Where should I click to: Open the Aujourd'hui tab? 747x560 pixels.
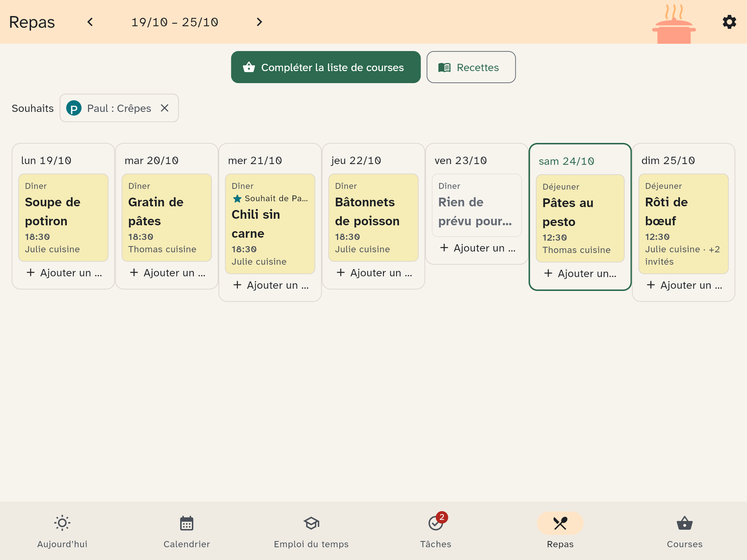[x=62, y=531]
